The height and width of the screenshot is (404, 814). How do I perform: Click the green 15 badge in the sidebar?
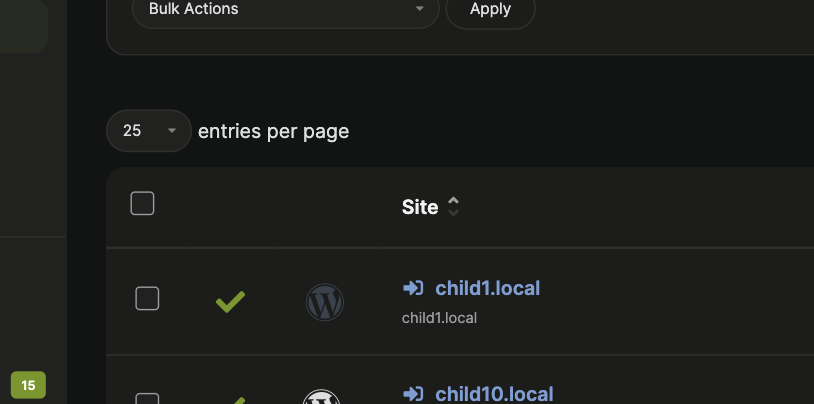pyautogui.click(x=28, y=385)
